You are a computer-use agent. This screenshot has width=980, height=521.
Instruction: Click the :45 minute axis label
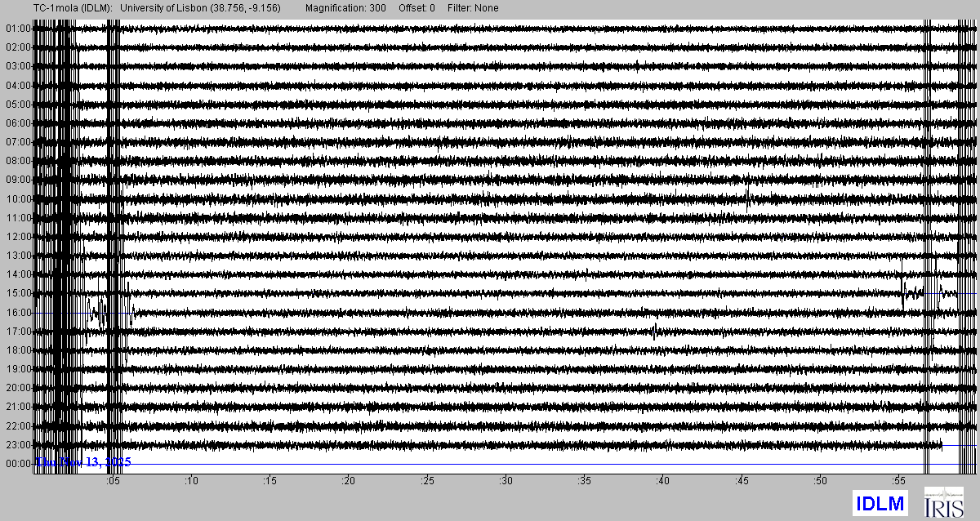[x=742, y=482]
